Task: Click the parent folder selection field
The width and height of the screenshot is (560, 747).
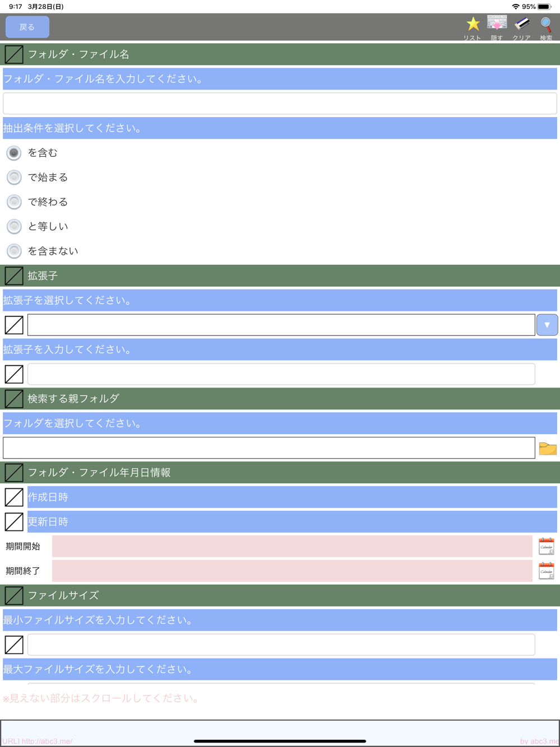Action: pos(269,448)
